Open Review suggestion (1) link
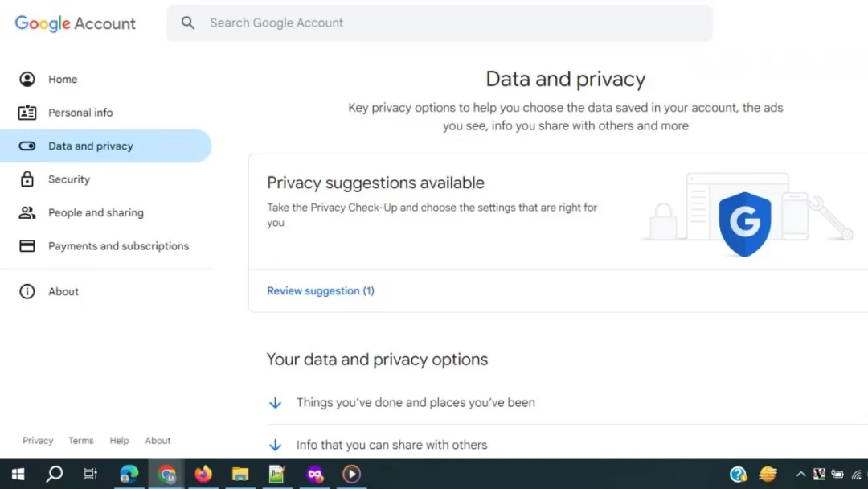The image size is (868, 489). pos(321,290)
